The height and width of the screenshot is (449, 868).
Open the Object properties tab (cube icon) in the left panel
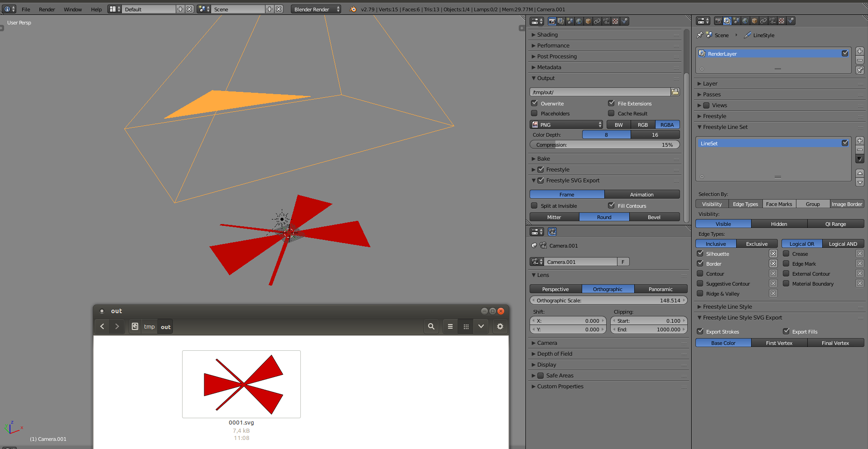[588, 21]
